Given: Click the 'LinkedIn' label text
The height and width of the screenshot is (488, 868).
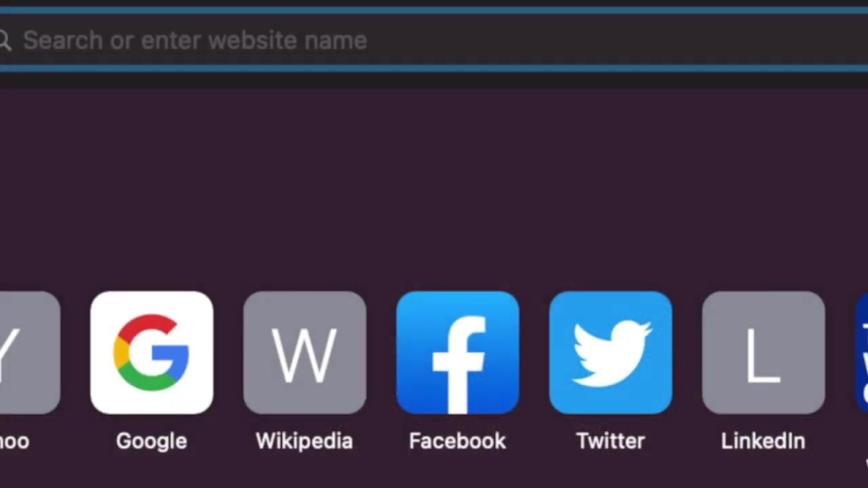Looking at the screenshot, I should [764, 441].
